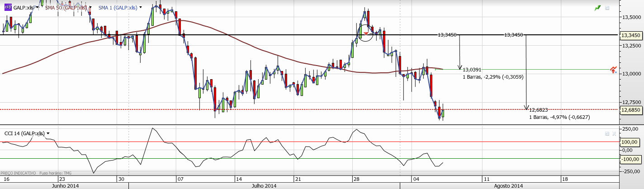
Task: Click the 13,5000 price scale label
Action: click(632, 17)
